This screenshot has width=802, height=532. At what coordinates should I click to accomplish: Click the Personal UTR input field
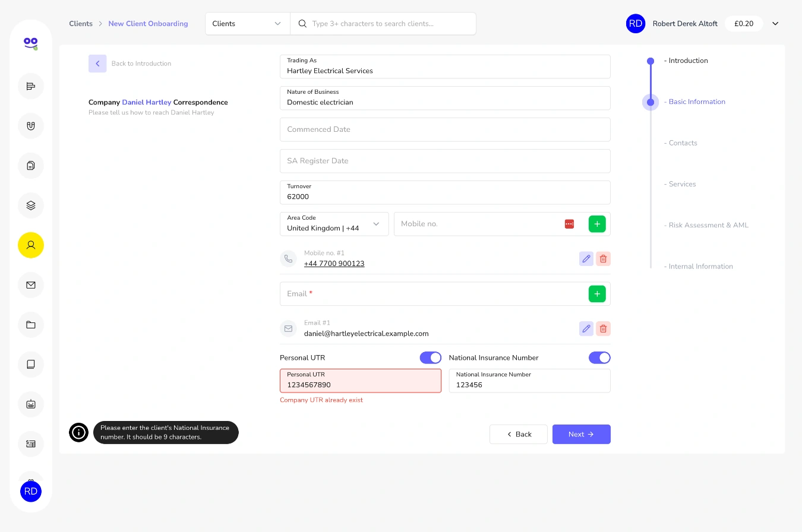[x=361, y=381]
